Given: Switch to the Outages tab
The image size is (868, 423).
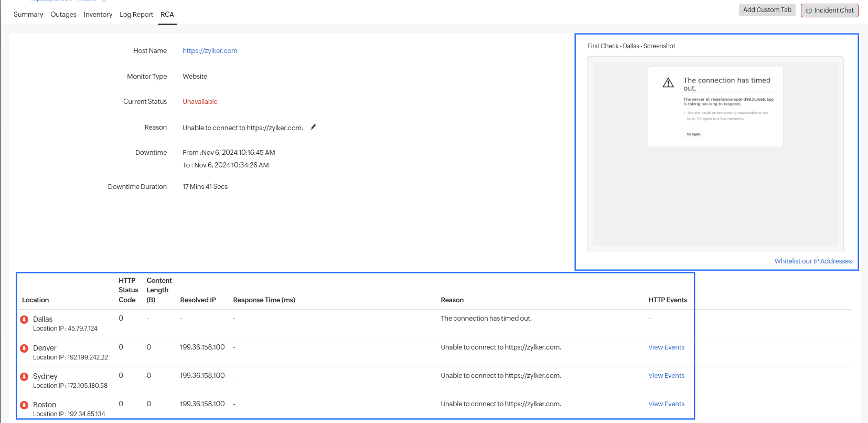Looking at the screenshot, I should (x=63, y=14).
